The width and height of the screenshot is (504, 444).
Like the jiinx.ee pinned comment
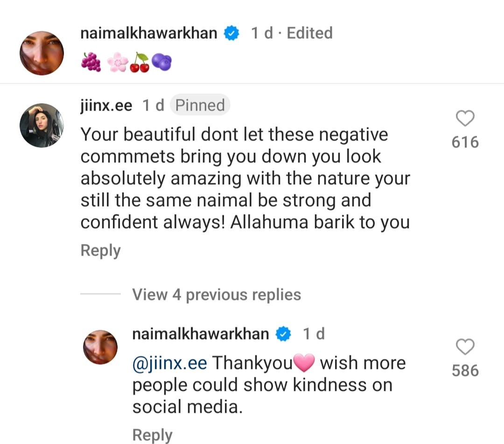click(465, 119)
